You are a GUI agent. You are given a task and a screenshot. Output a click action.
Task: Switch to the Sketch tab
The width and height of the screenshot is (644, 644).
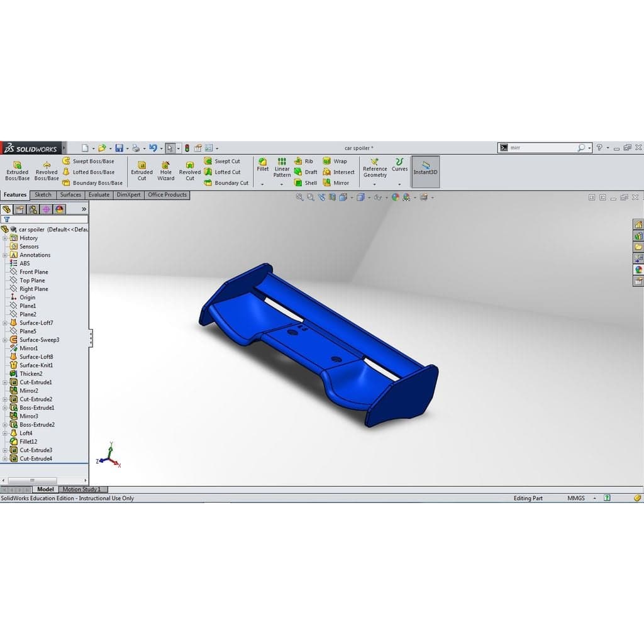coord(43,195)
